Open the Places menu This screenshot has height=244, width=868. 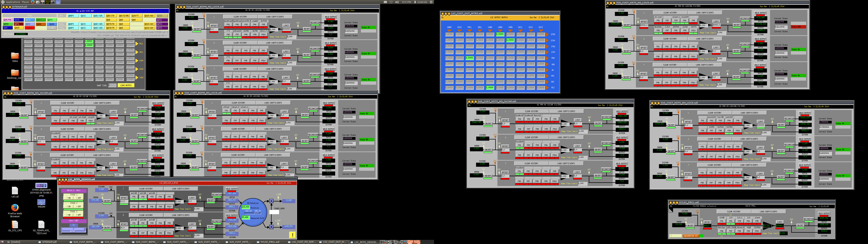25,2
